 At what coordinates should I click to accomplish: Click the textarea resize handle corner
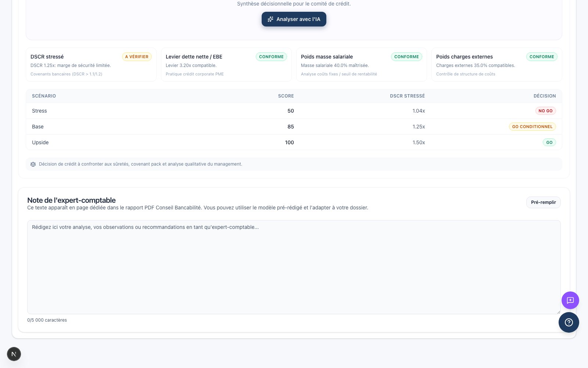tap(559, 312)
